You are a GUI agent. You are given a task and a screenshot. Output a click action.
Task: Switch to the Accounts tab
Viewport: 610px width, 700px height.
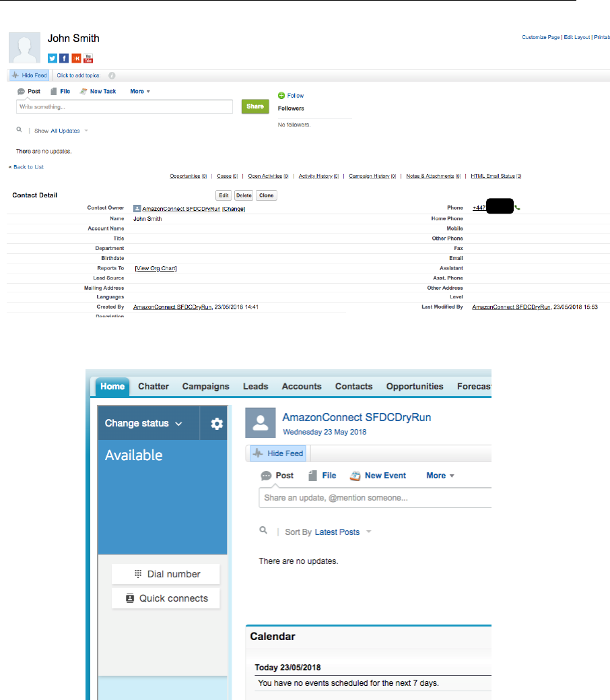point(302,387)
